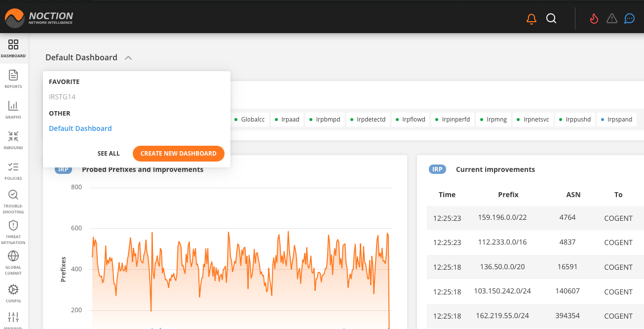Open the Global Commit section
This screenshot has height=329, width=644.
point(13,260)
